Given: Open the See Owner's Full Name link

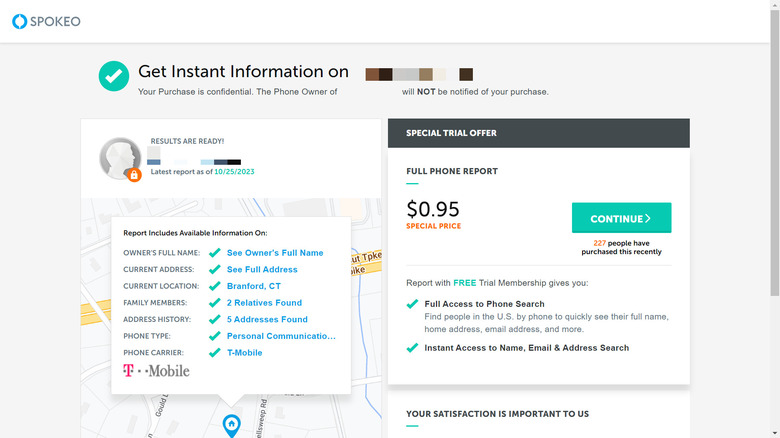Looking at the screenshot, I should (x=275, y=253).
